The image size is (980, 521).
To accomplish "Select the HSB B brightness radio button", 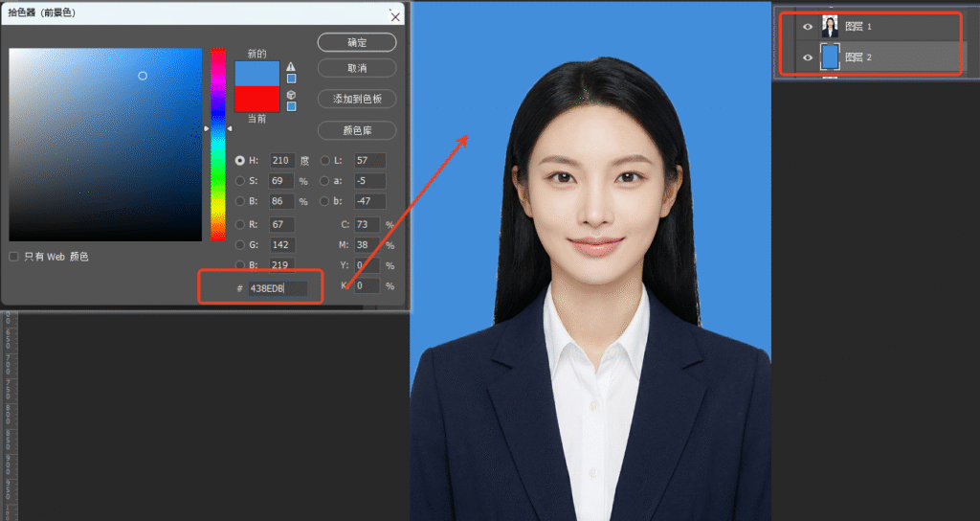I will 240,201.
